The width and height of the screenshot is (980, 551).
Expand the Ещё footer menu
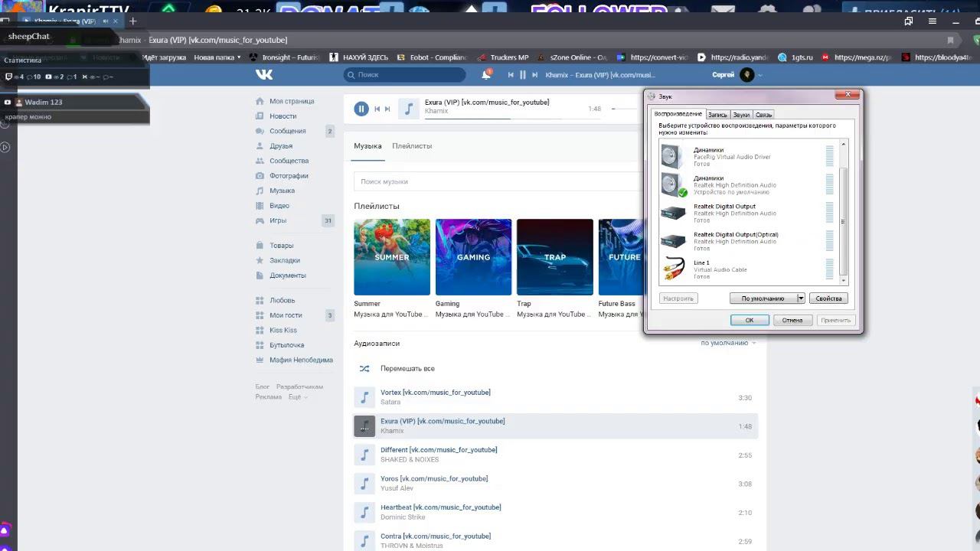298,397
